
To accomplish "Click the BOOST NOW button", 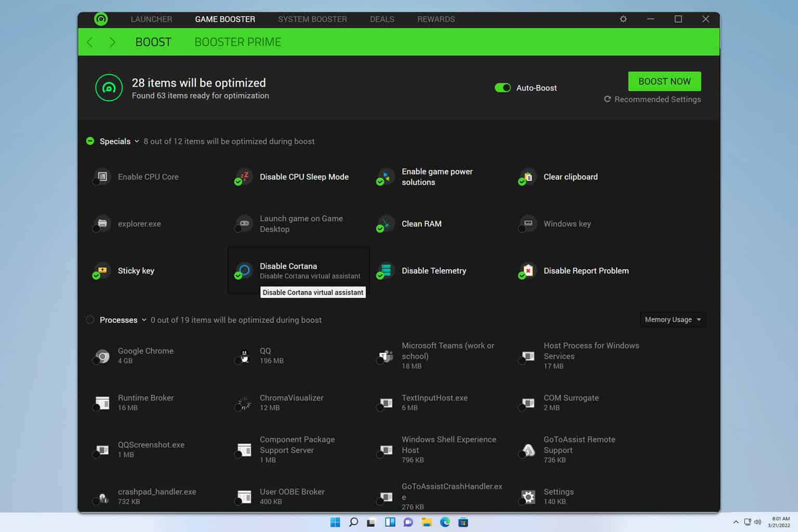I will (x=664, y=82).
